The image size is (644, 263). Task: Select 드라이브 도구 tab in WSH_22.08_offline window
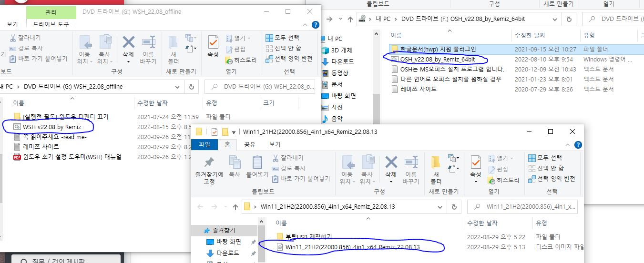pos(51,24)
